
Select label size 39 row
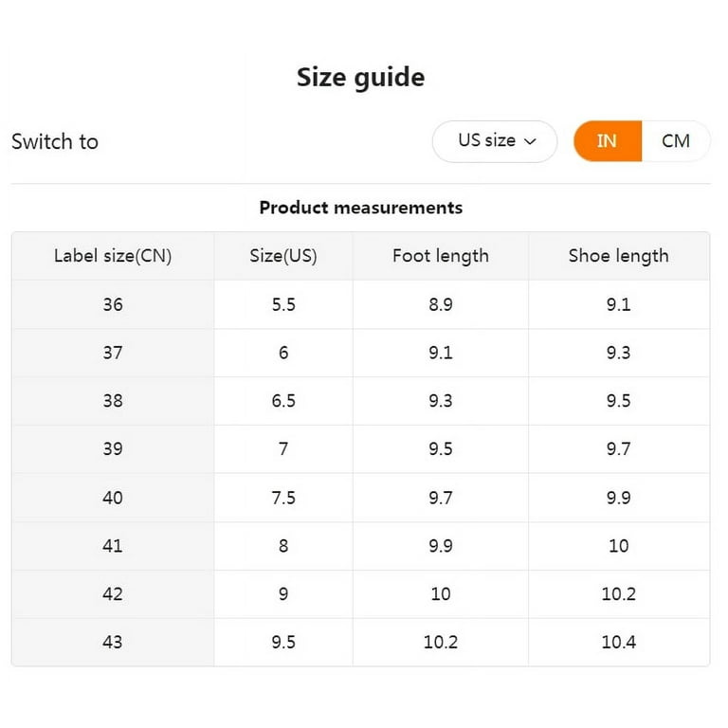[361, 449]
